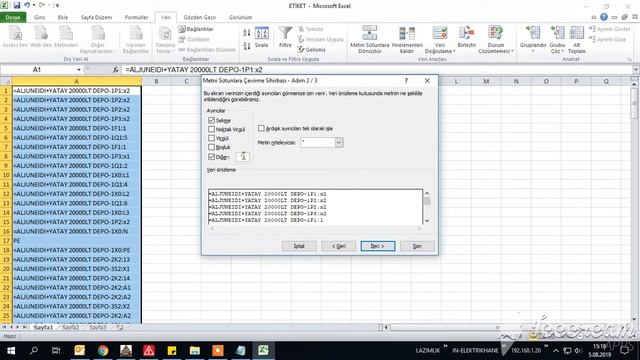Screen dimensions: 640x360
Task: Click the fx insert function button
Action: coord(116,70)
